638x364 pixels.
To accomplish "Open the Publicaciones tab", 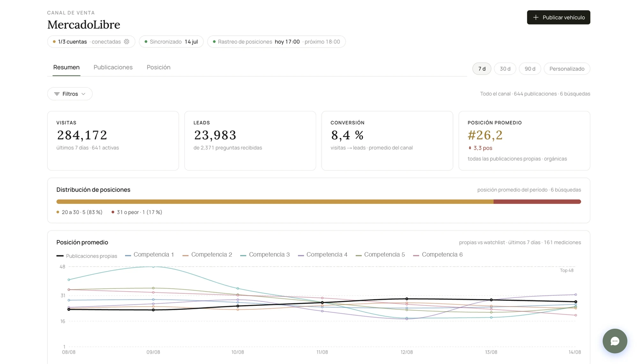I will [113, 67].
